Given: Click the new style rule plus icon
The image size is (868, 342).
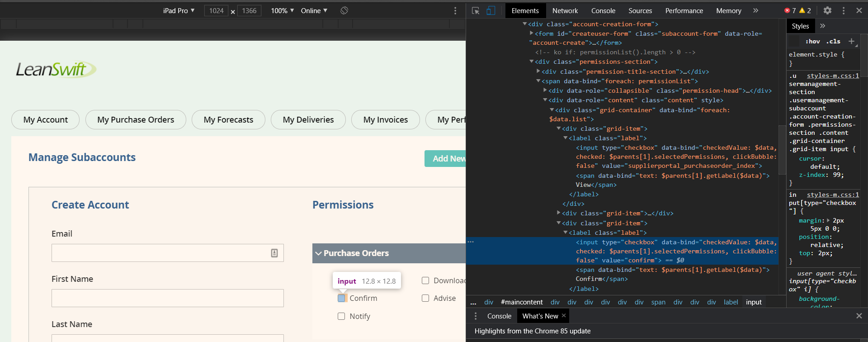Looking at the screenshot, I should pos(851,41).
